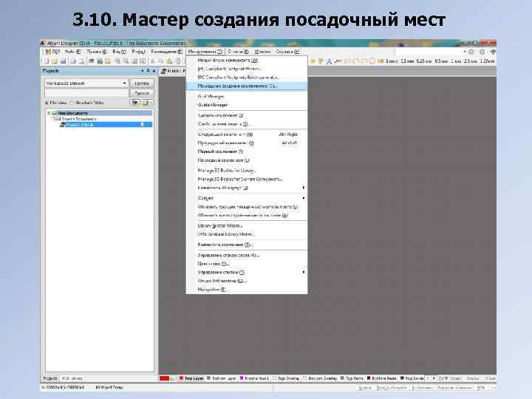Select the Top Layer tab
This screenshot has width=532, height=399.
tap(191, 378)
